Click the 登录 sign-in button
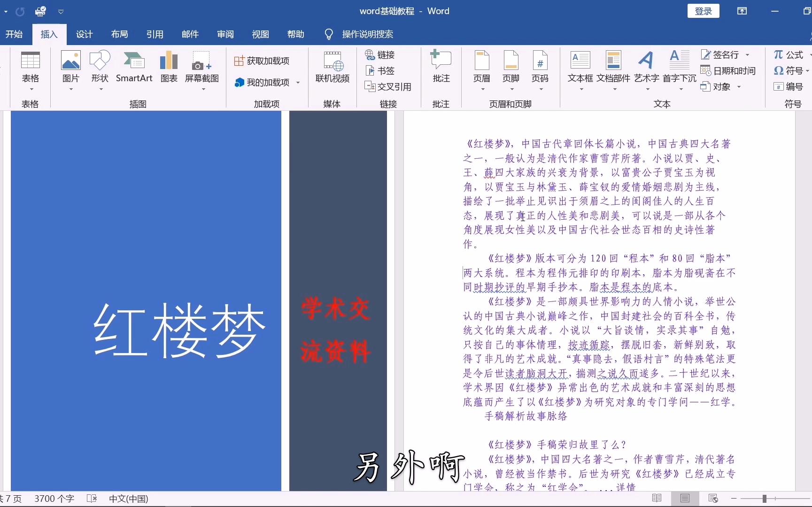This screenshot has width=812, height=507. [704, 11]
